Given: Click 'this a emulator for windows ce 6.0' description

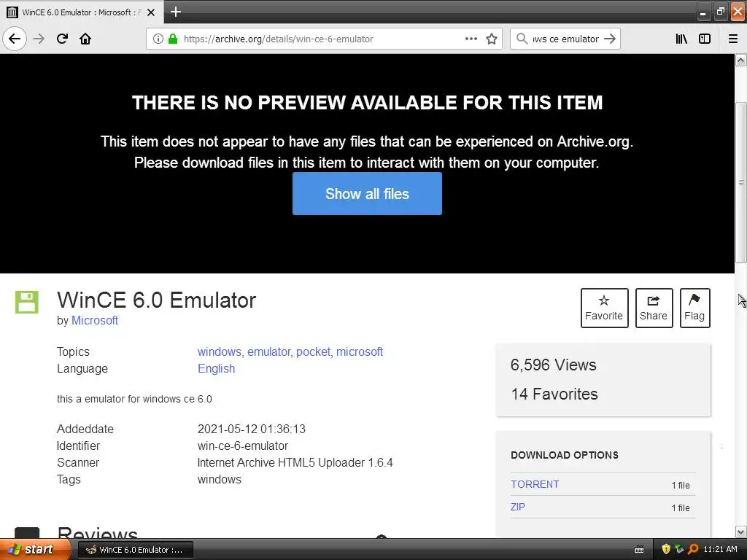Looking at the screenshot, I should [x=134, y=399].
